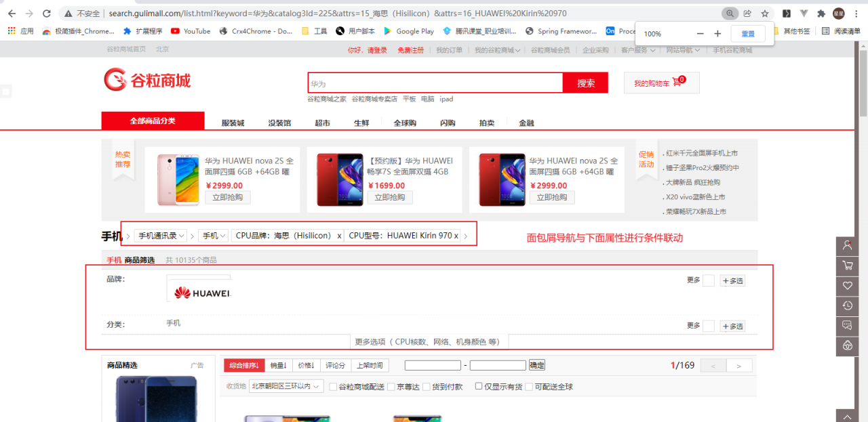Image resolution: width=868 pixels, height=422 pixels.
Task: Click the zoom magnifier icon in address bar
Action: click(730, 14)
